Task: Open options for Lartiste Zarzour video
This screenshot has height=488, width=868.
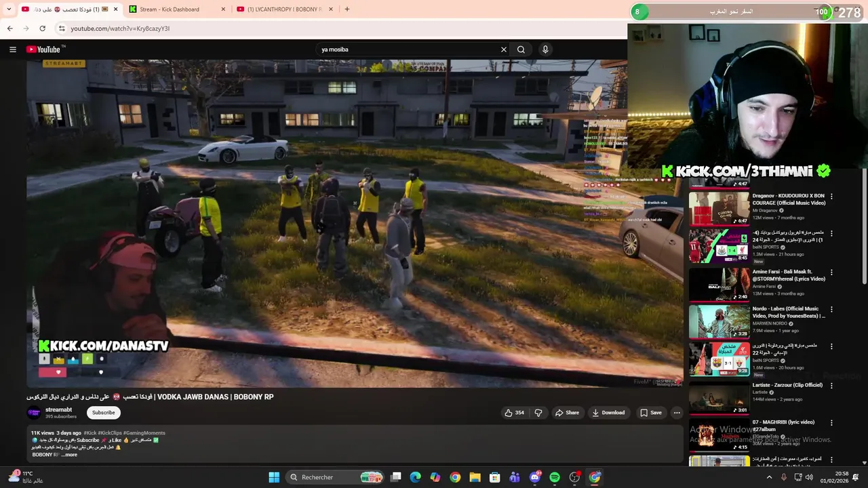Action: click(831, 386)
